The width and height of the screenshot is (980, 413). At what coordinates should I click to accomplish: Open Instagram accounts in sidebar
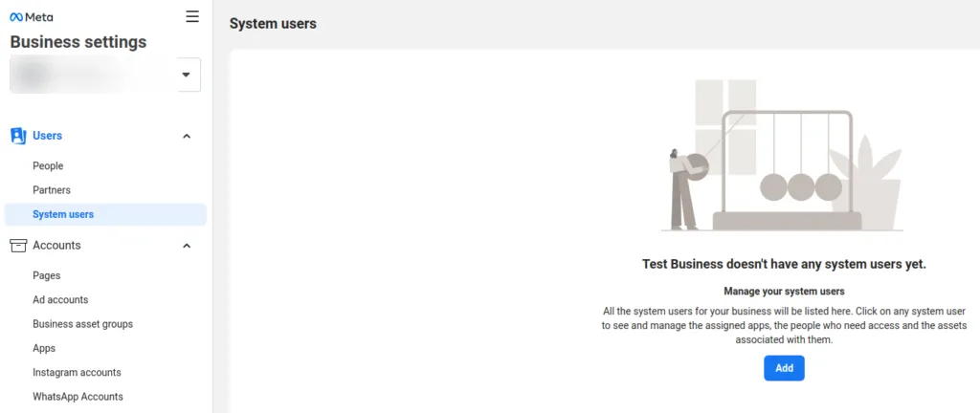(x=77, y=373)
